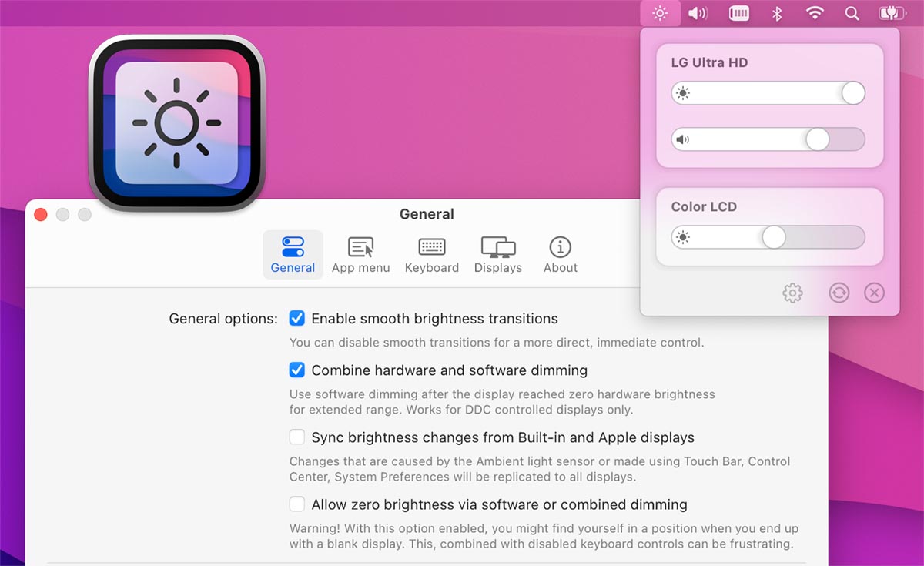Click the Color LCD brightness slider knob
This screenshot has width=924, height=566.
click(x=774, y=237)
